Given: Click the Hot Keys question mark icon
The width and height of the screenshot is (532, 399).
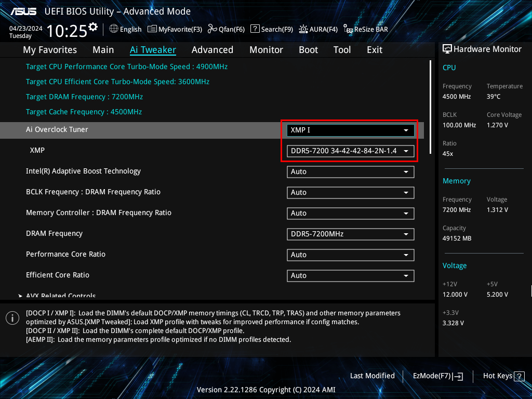Looking at the screenshot, I should click(x=519, y=376).
